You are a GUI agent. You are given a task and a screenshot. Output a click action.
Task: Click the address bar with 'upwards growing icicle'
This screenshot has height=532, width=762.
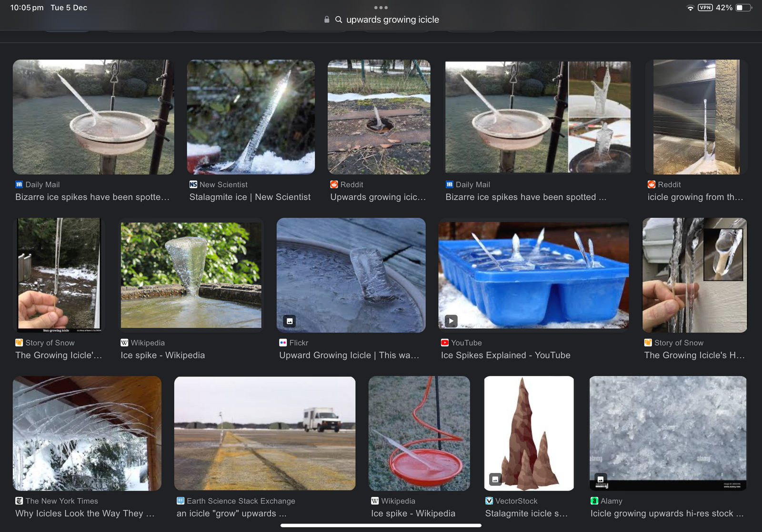coord(392,20)
